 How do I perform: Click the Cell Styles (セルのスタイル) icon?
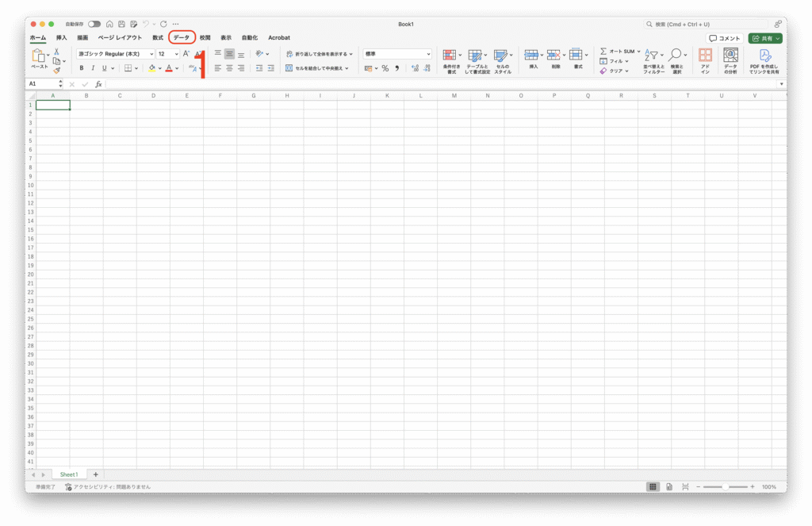tap(500, 56)
